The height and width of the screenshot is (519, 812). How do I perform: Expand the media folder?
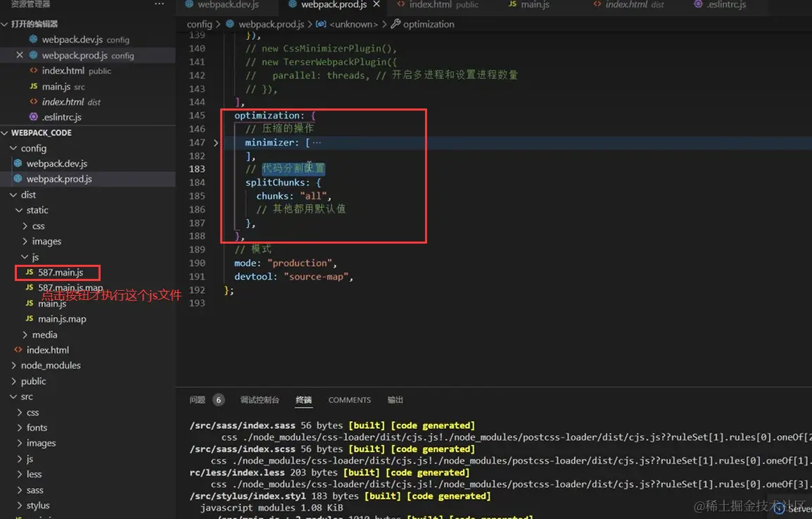[25, 334]
